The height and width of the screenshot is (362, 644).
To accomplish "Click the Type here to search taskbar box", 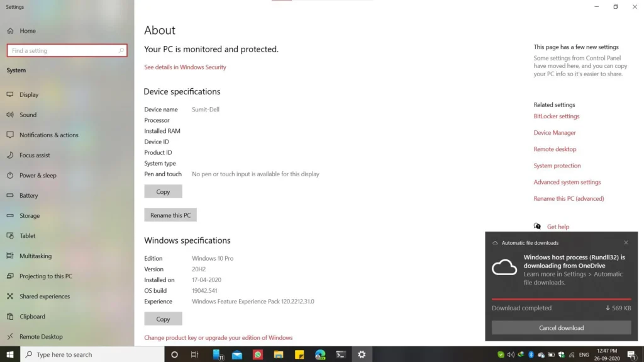I will pyautogui.click(x=92, y=354).
